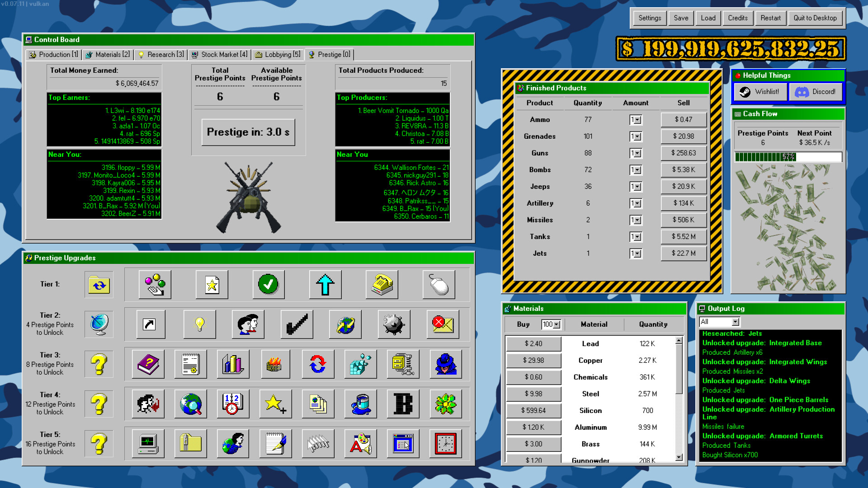
Task: Click the green checkmark Tier 1 upgrade
Action: pyautogui.click(x=268, y=285)
